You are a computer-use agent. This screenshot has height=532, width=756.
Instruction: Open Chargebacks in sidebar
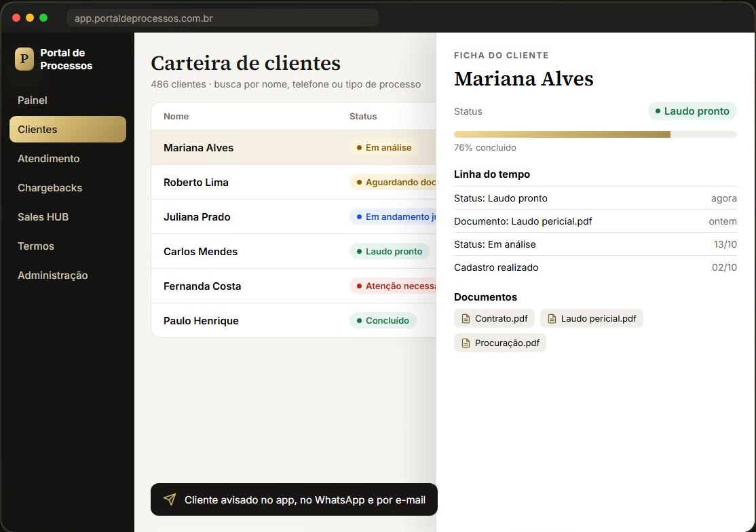[67, 188]
